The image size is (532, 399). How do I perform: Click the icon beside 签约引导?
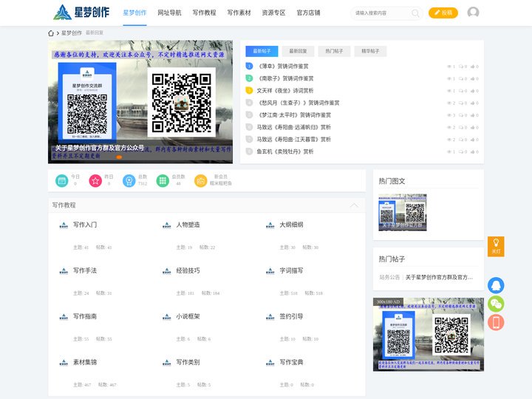[x=270, y=316]
